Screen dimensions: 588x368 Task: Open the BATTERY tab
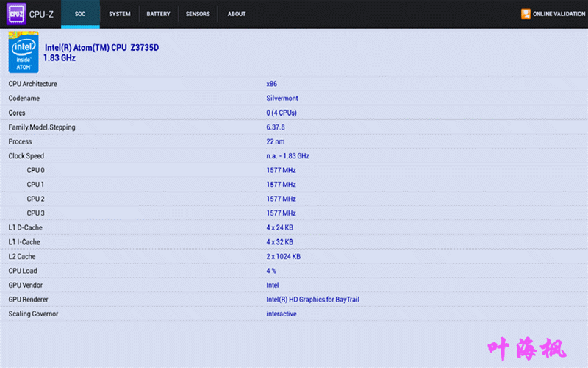point(158,14)
